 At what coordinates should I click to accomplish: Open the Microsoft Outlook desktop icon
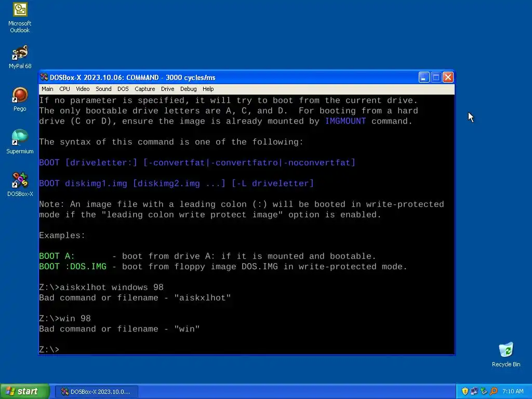(x=20, y=18)
